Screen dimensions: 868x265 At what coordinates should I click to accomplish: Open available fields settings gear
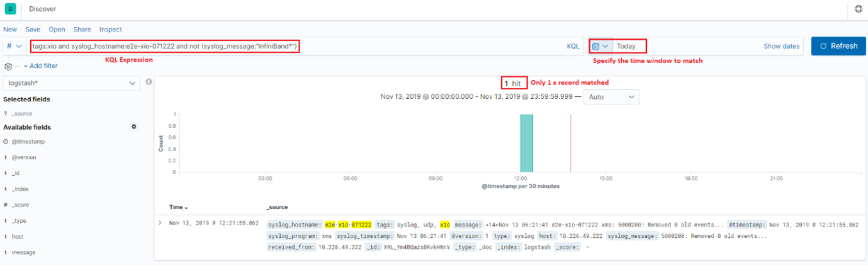click(134, 127)
